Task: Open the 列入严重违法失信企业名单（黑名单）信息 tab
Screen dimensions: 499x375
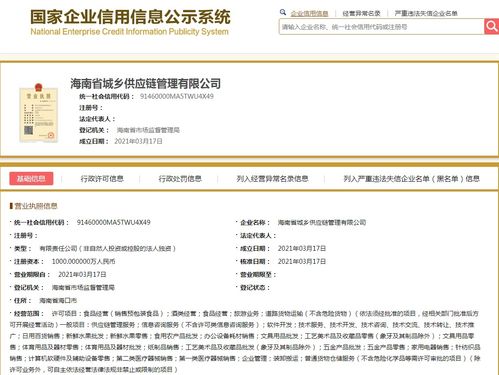Action: click(412, 179)
